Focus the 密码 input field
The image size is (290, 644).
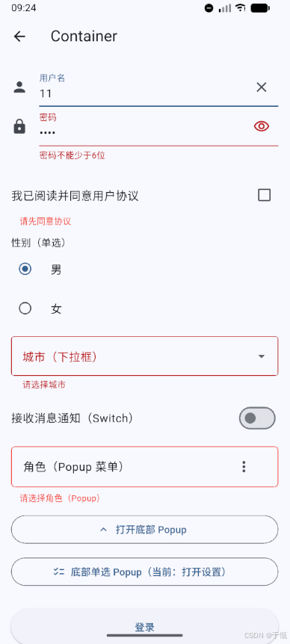coord(158,127)
